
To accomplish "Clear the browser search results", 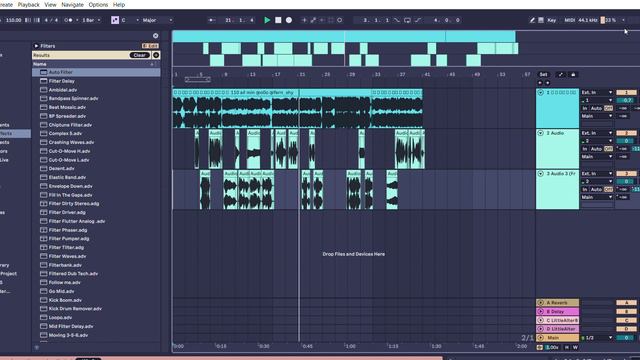I will click(140, 55).
